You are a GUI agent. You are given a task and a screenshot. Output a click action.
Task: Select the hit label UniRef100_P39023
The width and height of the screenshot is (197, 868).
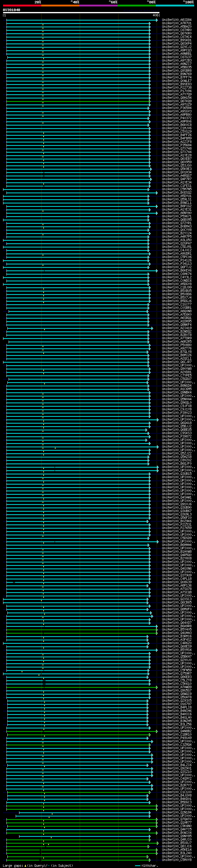coord(177,413)
